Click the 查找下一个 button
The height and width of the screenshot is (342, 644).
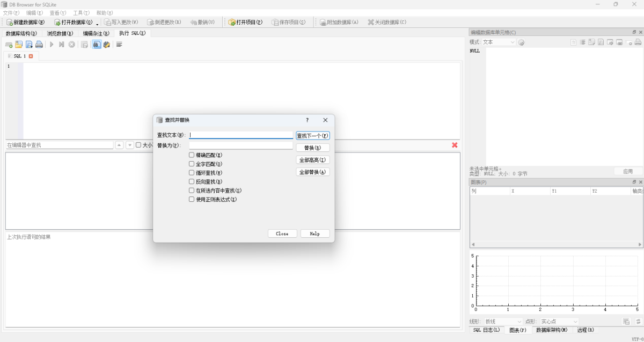coord(313,136)
